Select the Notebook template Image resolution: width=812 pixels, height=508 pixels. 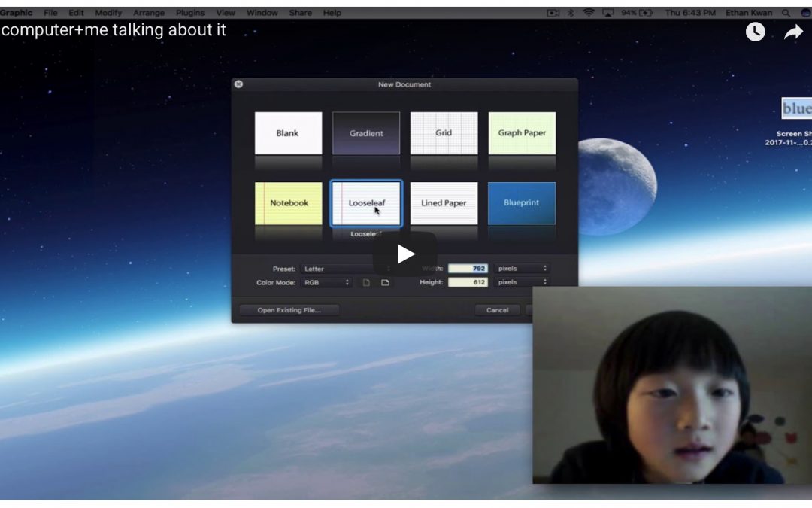(288, 203)
